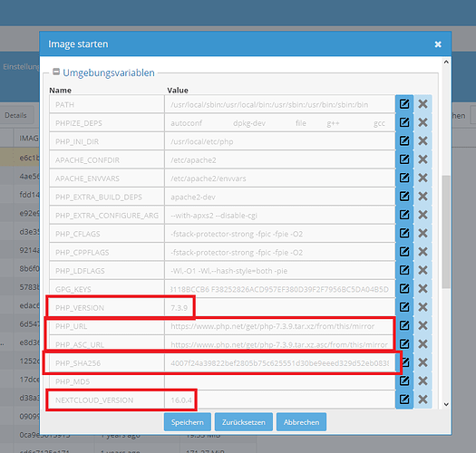Viewport: 476px width, 453px height.
Task: Edit the PHP_VERSION variable entry
Action: pyautogui.click(x=404, y=307)
